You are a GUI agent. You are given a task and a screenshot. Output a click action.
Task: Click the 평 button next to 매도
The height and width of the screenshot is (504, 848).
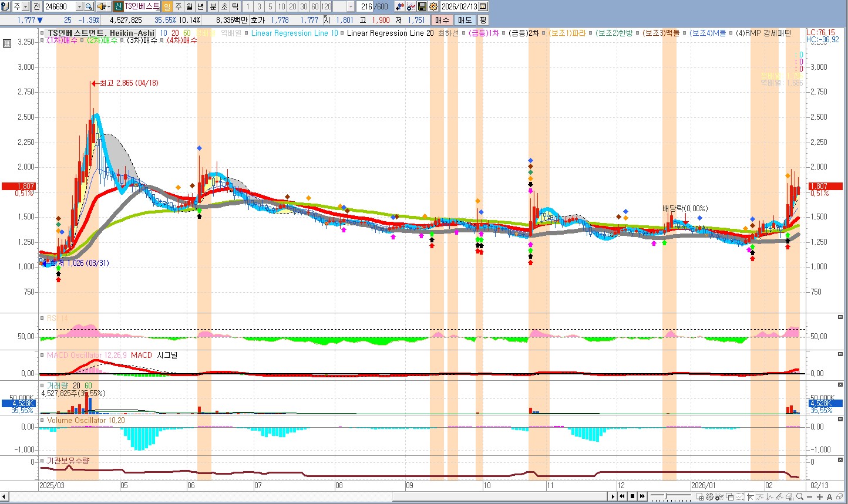[483, 20]
